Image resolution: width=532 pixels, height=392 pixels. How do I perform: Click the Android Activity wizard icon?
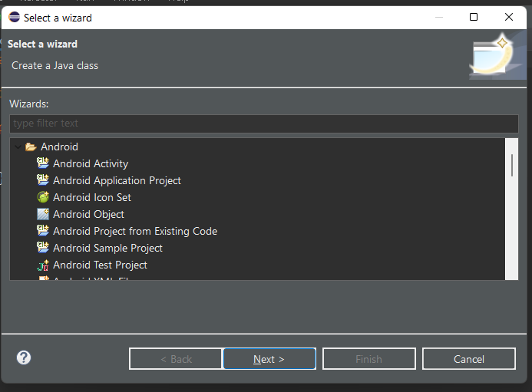[43, 163]
